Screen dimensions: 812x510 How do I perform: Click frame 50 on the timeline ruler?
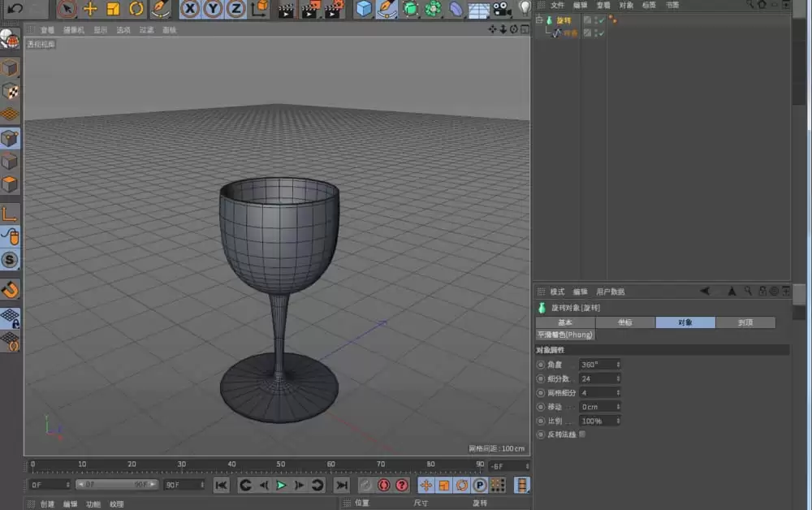(x=282, y=465)
